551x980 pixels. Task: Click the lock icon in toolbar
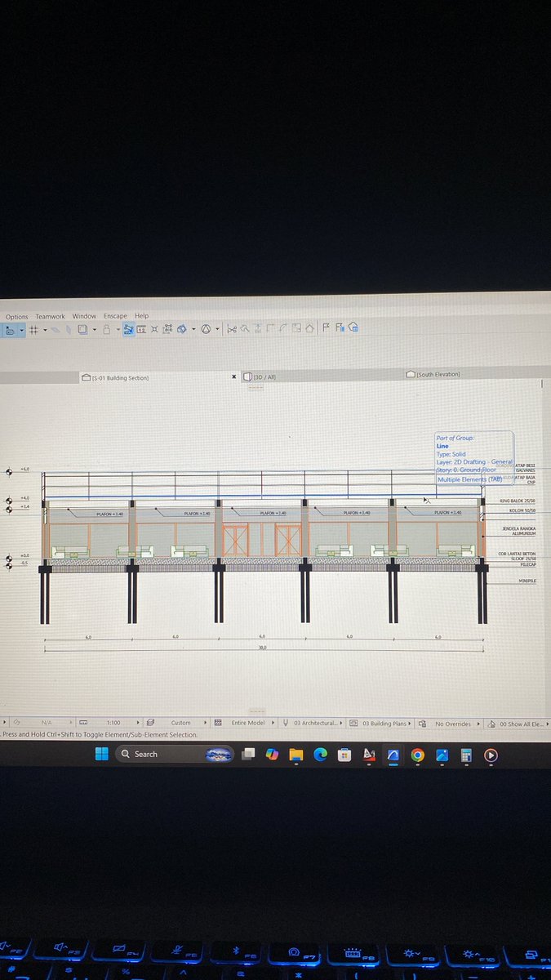click(107, 330)
